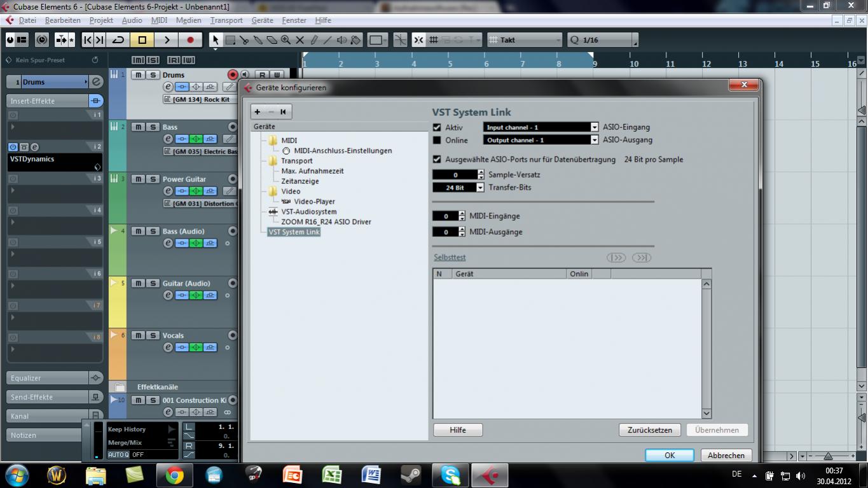Image resolution: width=868 pixels, height=488 pixels.
Task: Toggle the Aktiv checkbox
Action: tap(437, 127)
